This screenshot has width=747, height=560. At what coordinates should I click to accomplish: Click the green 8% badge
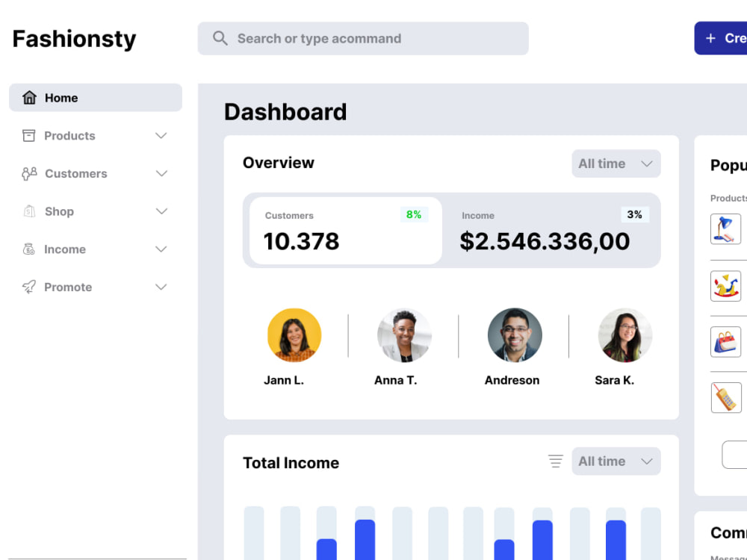point(414,214)
